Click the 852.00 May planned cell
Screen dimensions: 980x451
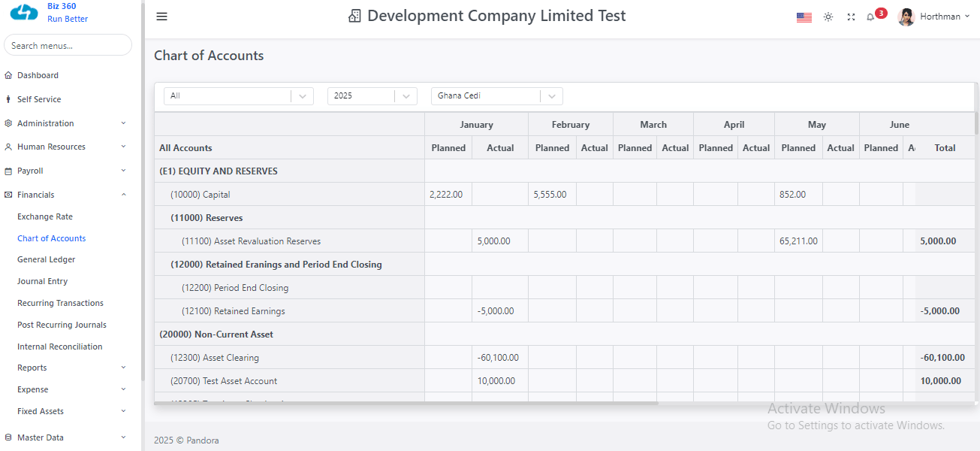(x=798, y=195)
